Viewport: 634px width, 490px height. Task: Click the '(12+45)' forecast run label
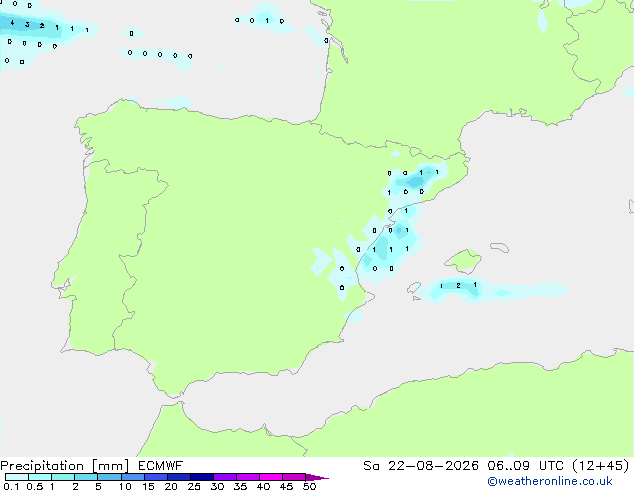601,466
